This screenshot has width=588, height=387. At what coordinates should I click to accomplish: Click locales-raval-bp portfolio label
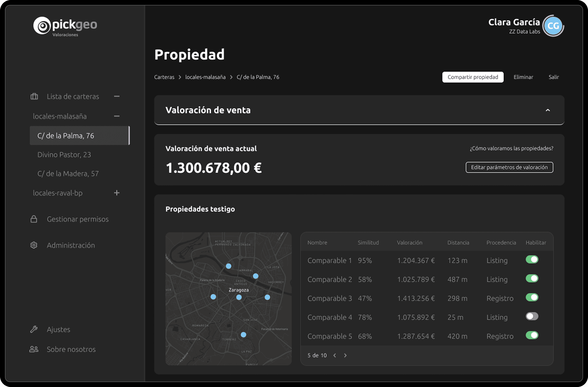[57, 193]
